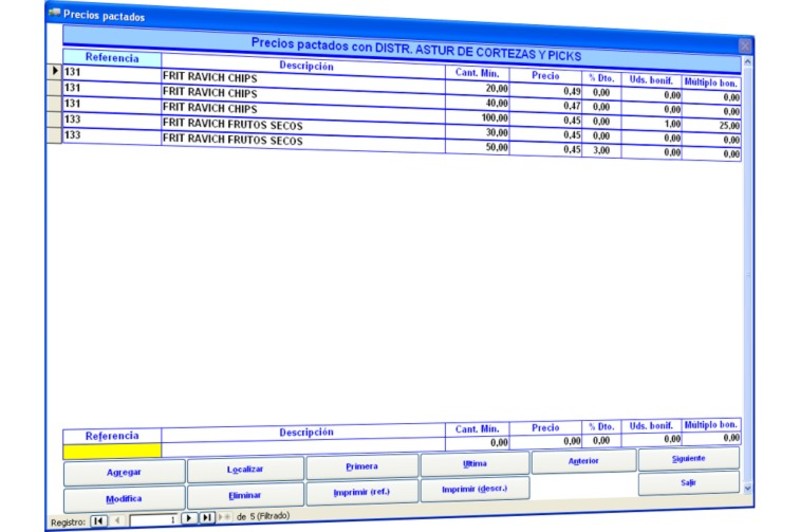Click scrollbar down arrow at bottom right

(749, 487)
